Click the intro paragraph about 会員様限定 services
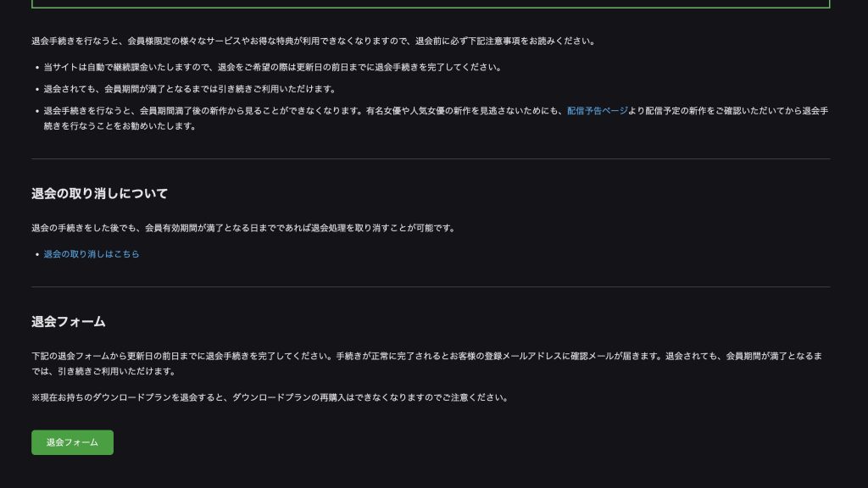Screen dimensions: 868x488 click(x=314, y=41)
